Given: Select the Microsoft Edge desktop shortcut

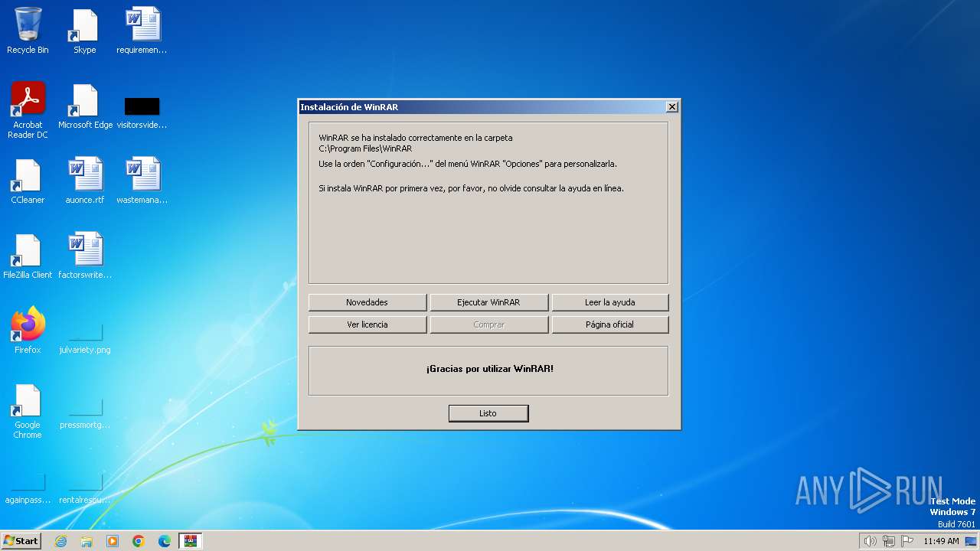Looking at the screenshot, I should click(x=85, y=106).
